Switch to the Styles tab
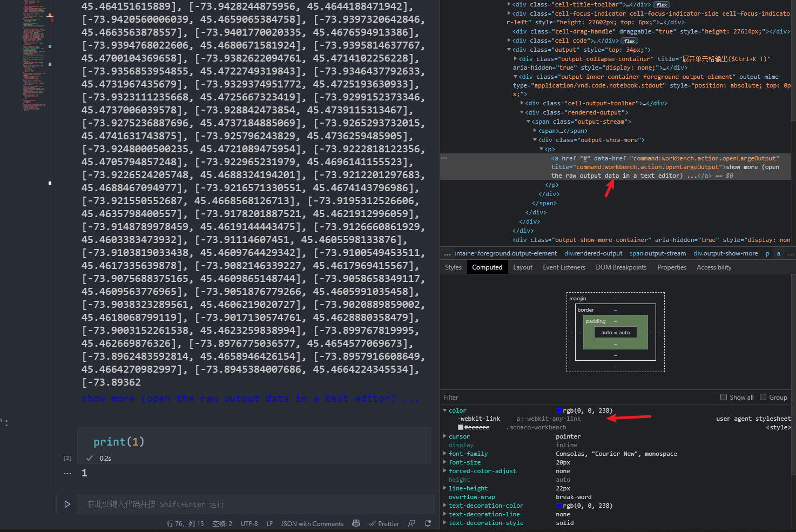 (453, 267)
